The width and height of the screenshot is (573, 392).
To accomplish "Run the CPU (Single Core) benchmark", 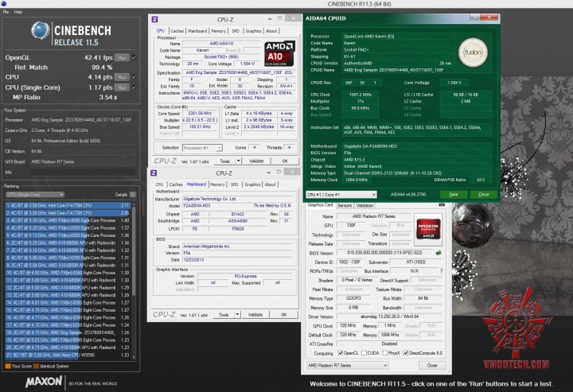I will pos(122,87).
